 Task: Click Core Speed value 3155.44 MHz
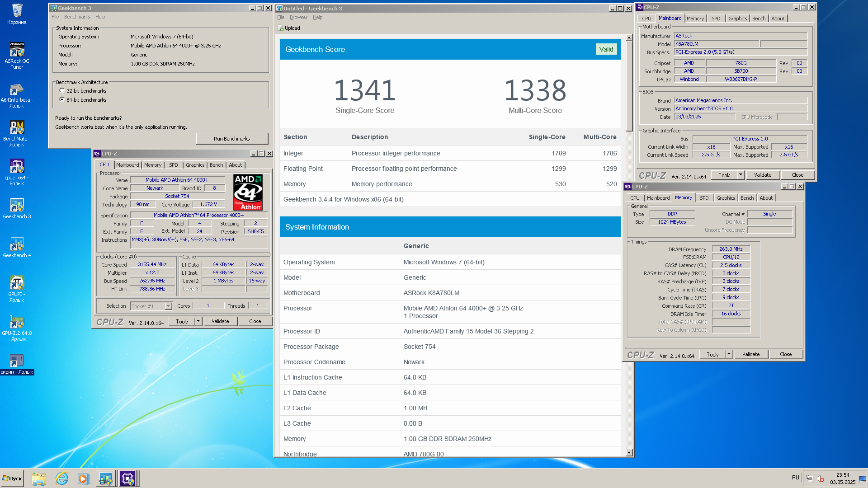click(x=152, y=264)
